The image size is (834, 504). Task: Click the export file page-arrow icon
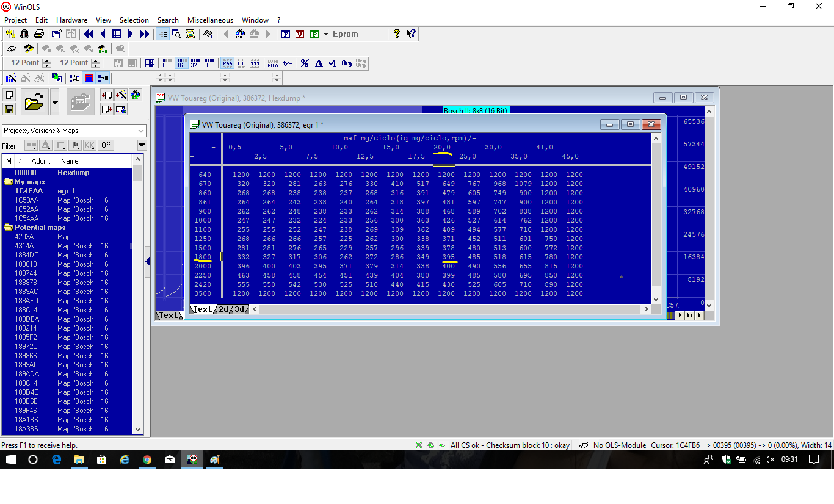[x=107, y=109]
